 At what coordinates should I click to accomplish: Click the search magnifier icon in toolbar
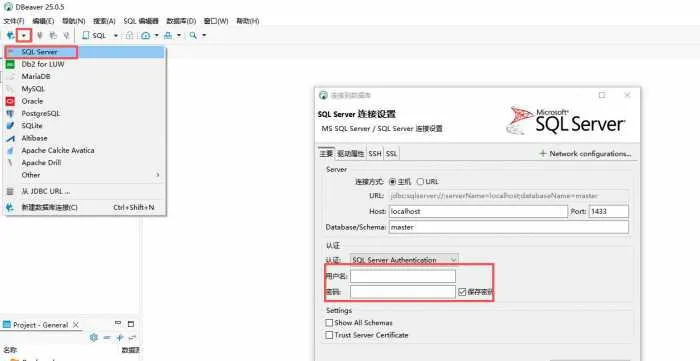[x=193, y=35]
